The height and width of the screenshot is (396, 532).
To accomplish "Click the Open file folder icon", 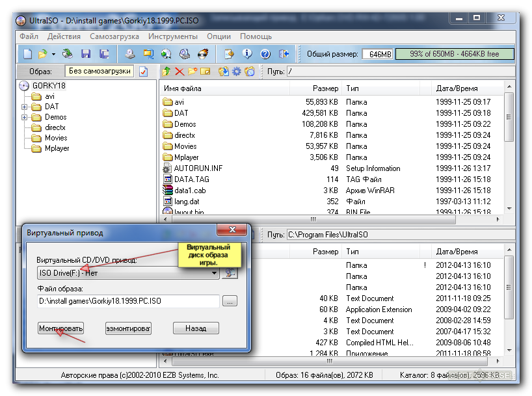I will [x=43, y=53].
